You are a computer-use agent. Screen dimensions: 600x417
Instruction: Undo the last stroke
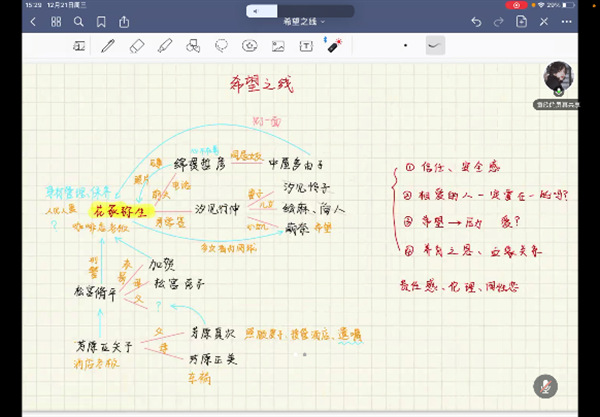click(x=476, y=21)
